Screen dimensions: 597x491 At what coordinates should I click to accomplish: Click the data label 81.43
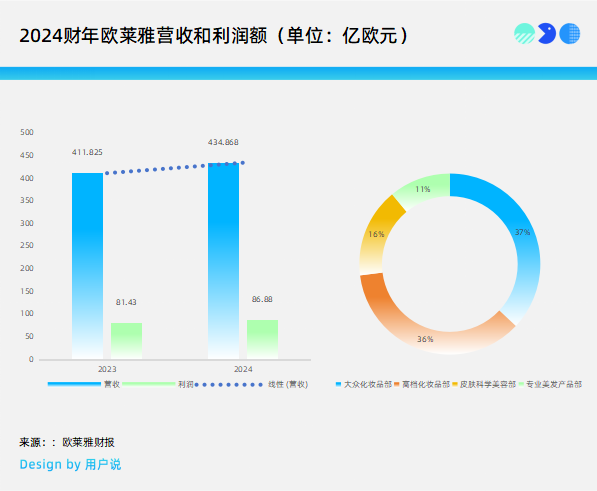pos(126,302)
